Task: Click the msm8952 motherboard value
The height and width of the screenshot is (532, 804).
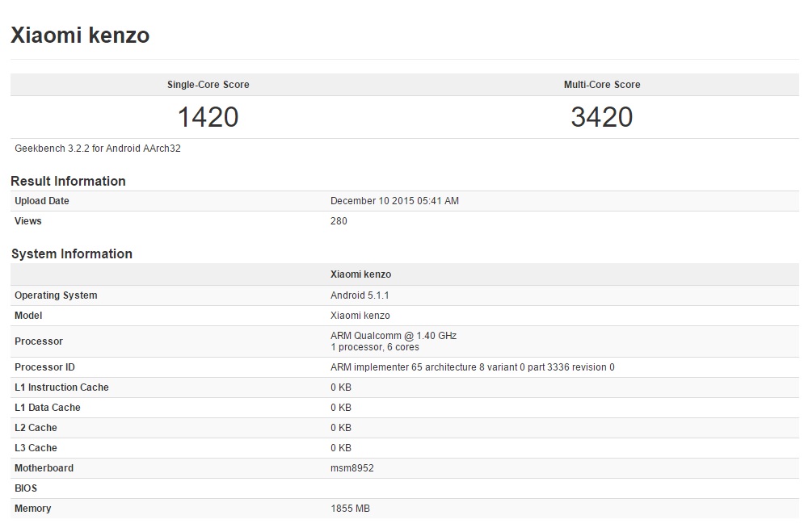Action: [351, 468]
